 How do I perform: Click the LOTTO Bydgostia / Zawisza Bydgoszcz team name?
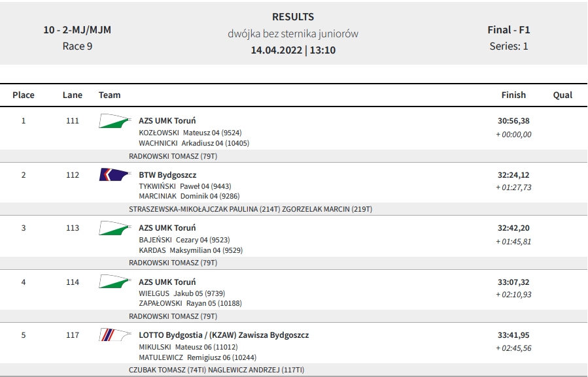[x=224, y=335]
